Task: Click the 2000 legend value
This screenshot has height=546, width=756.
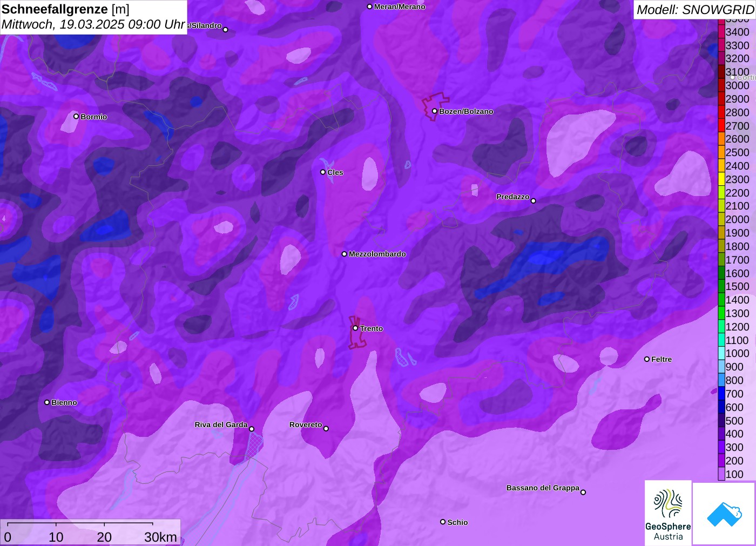Action: (x=737, y=219)
